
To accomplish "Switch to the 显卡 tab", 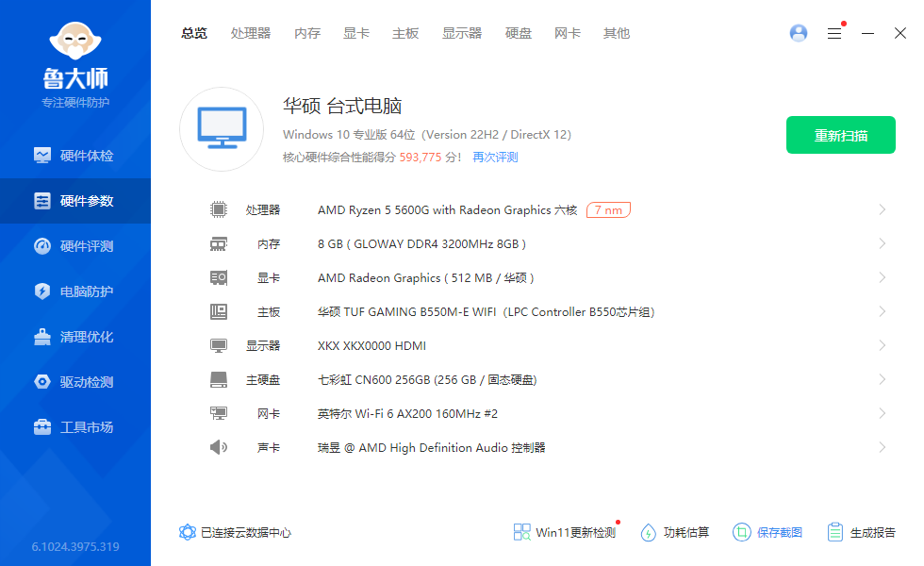I will pos(356,33).
